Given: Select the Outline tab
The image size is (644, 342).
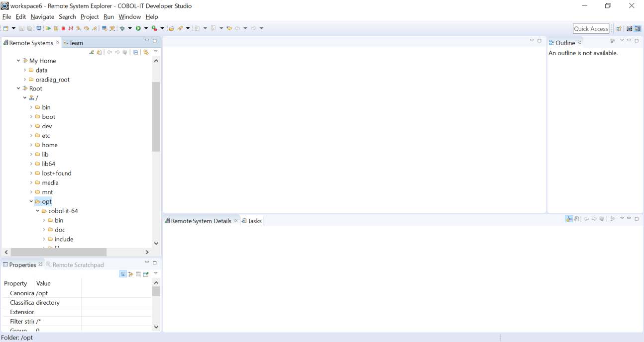Looking at the screenshot, I should coord(565,43).
